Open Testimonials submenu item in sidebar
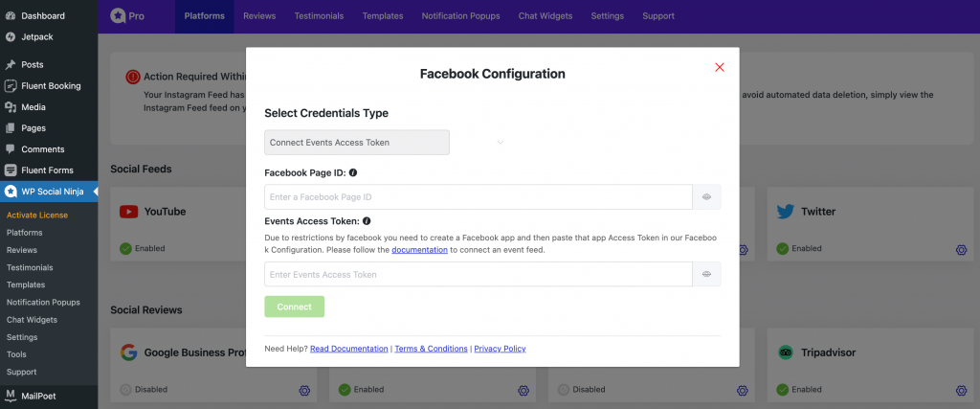 pyautogui.click(x=30, y=267)
